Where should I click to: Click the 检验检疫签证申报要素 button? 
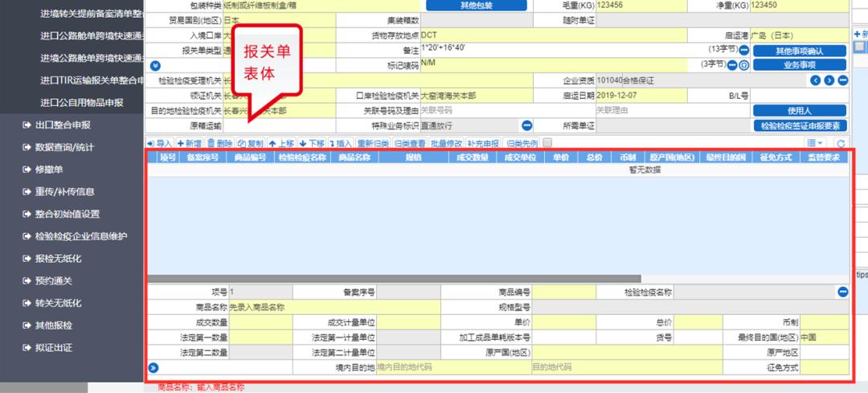point(800,125)
